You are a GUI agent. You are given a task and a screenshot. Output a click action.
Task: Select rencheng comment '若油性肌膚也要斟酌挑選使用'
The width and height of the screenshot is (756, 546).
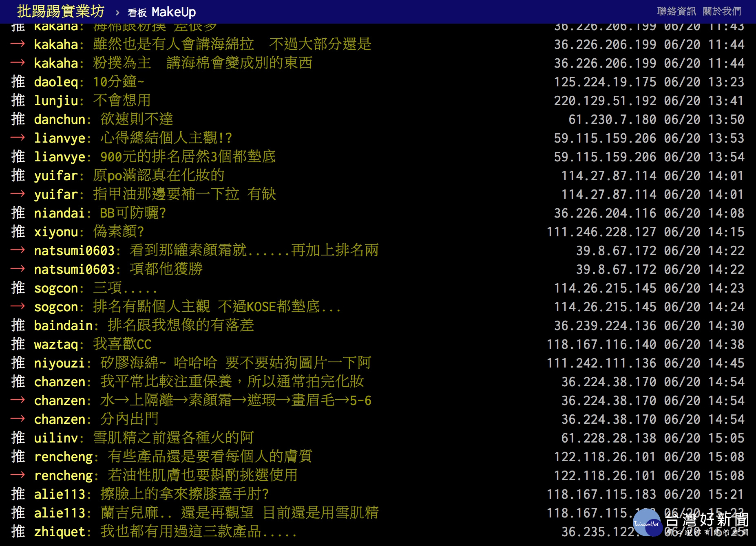tap(203, 476)
